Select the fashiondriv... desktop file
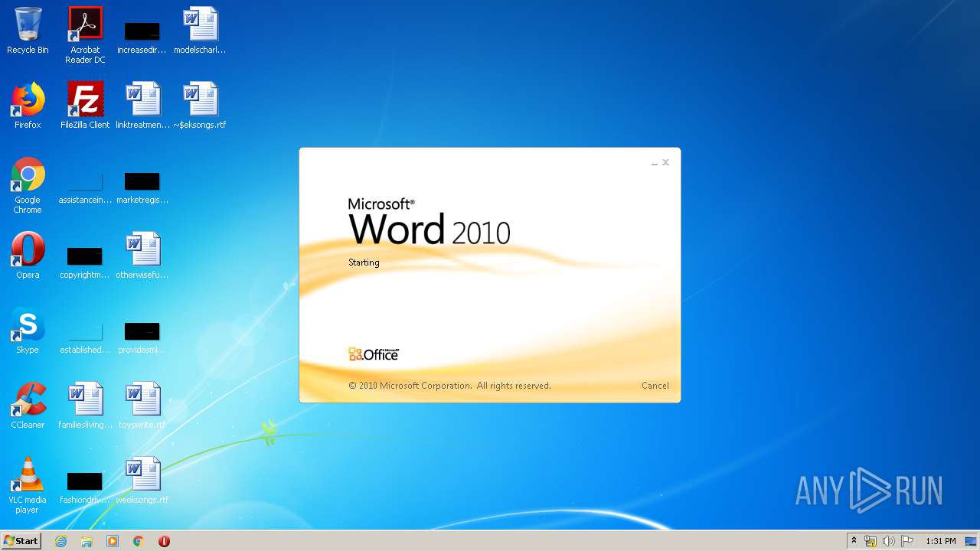The height and width of the screenshot is (551, 980). point(85,488)
